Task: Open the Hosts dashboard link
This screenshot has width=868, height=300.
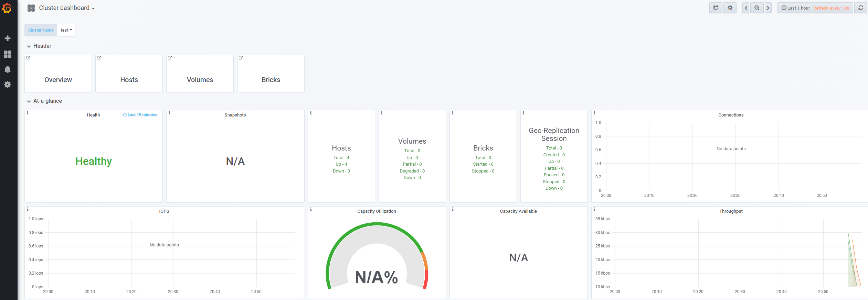Action: point(129,80)
